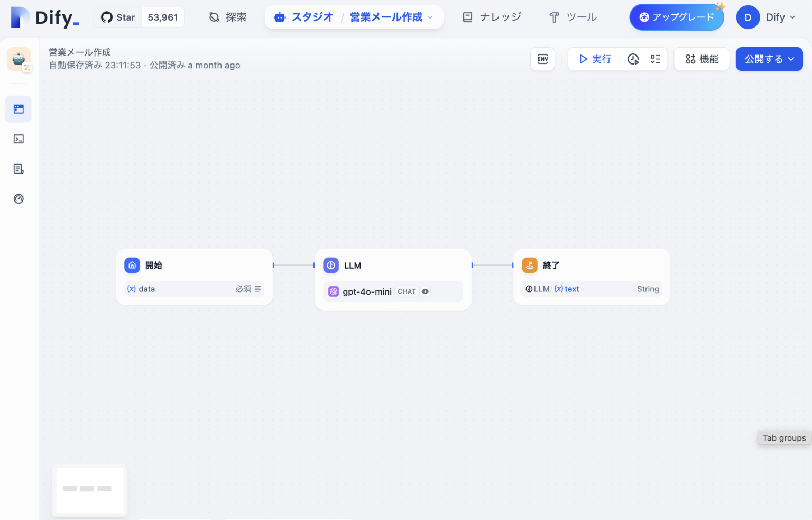
Task: Click the robot app avatar in the sidebar
Action: click(x=19, y=59)
